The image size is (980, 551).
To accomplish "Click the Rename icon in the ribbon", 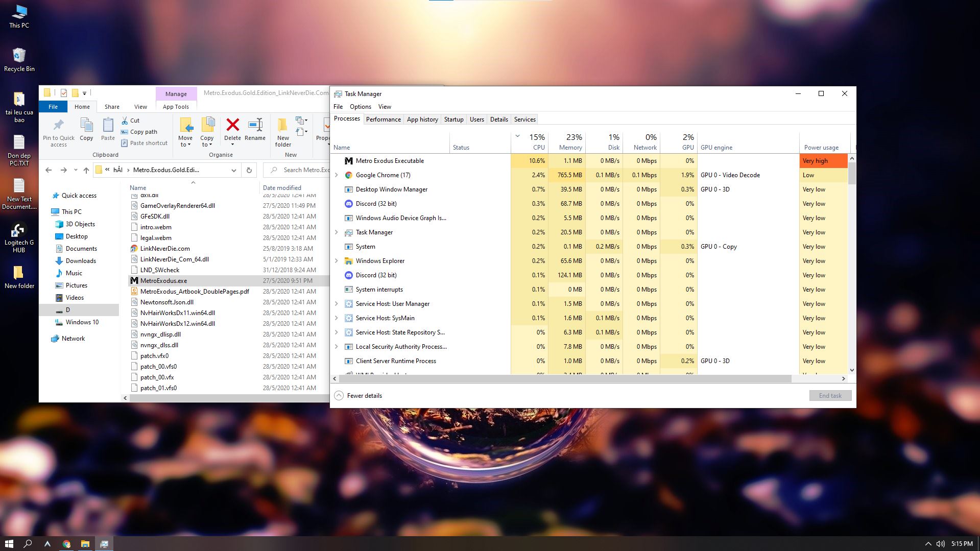I will click(x=255, y=126).
